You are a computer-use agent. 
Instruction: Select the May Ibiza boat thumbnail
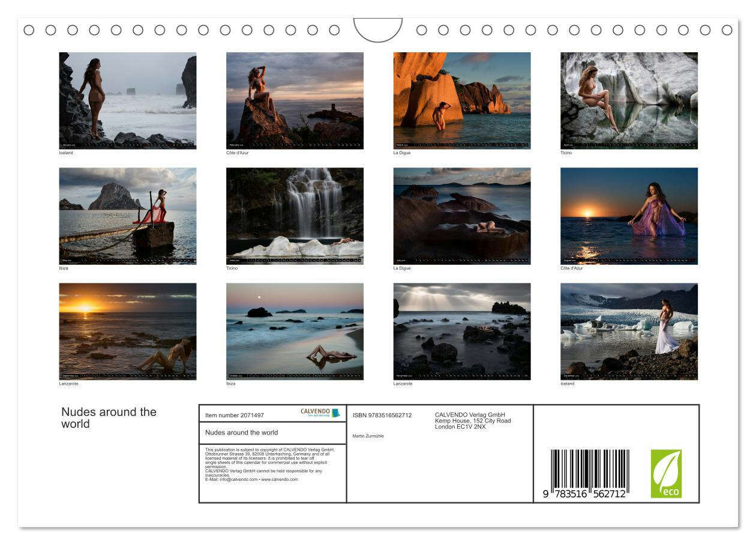point(127,215)
